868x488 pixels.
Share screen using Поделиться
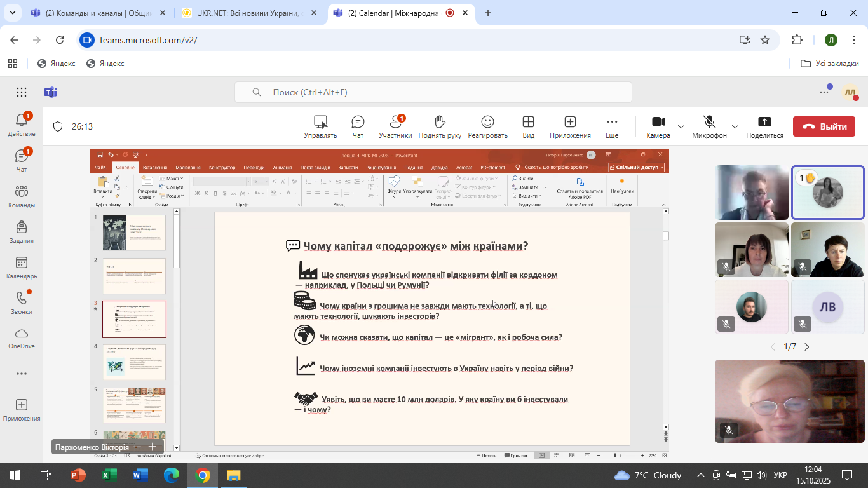[764, 126]
